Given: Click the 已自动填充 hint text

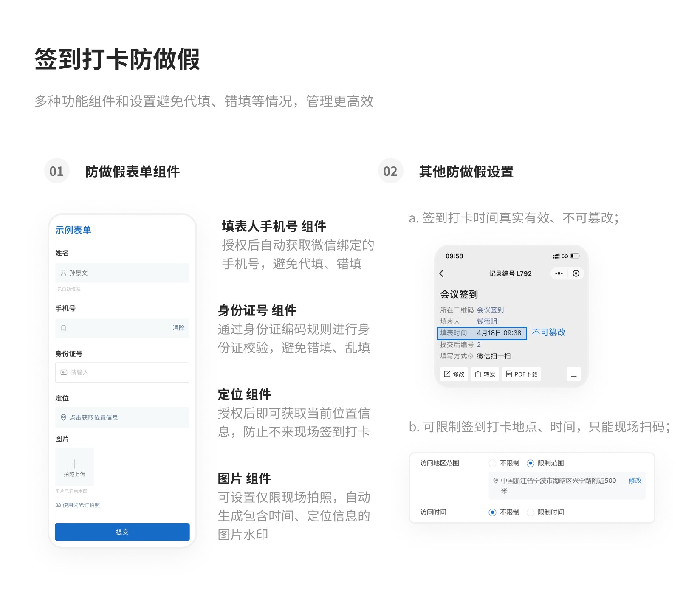Looking at the screenshot, I should click(68, 289).
